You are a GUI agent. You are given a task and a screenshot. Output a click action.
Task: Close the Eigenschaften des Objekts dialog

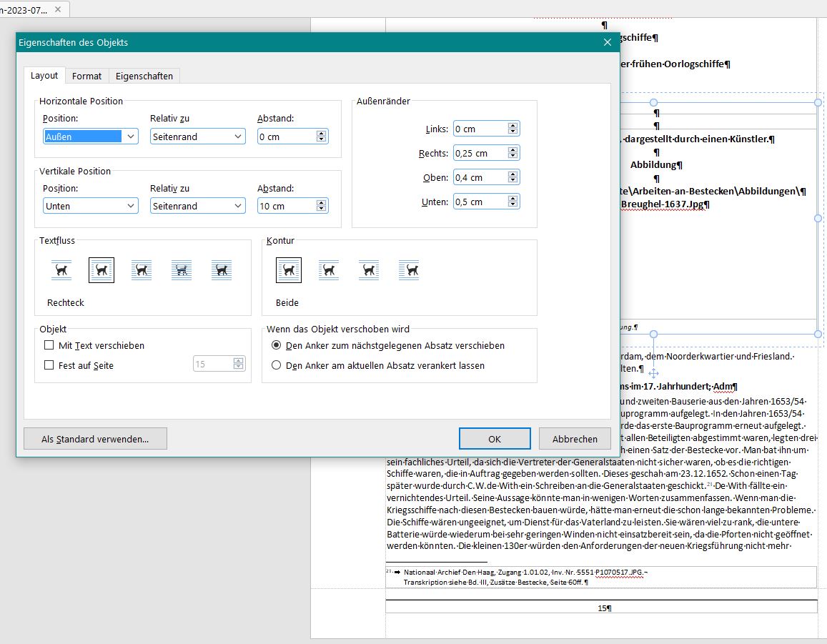[607, 42]
